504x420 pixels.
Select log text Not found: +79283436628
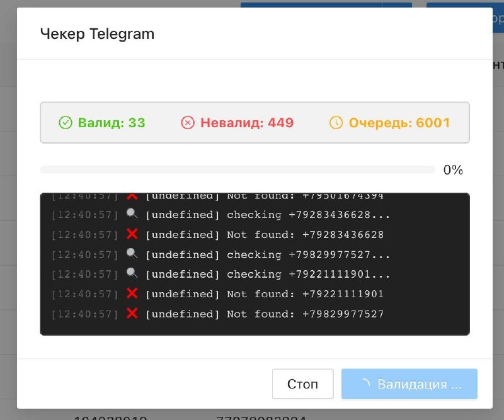click(306, 235)
